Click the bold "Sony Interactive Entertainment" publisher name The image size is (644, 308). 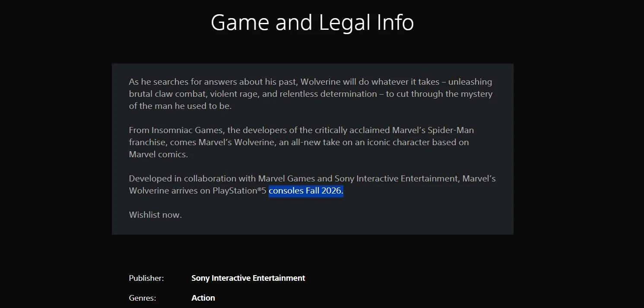[248, 278]
